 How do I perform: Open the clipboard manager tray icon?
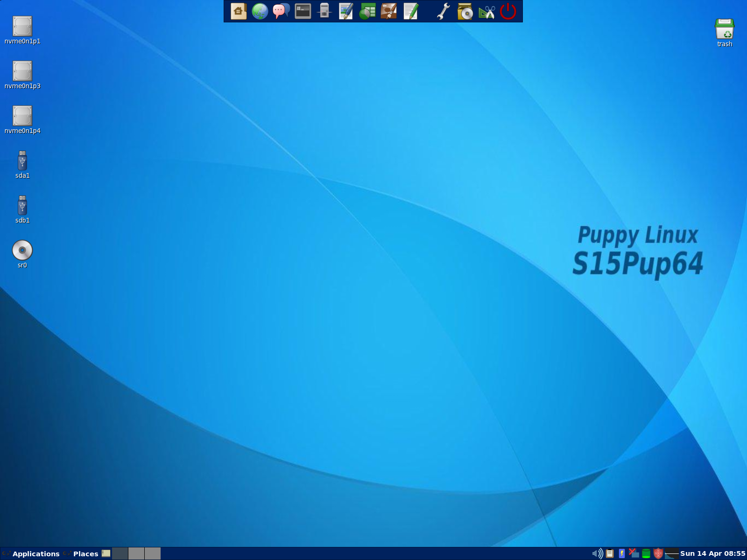610,553
